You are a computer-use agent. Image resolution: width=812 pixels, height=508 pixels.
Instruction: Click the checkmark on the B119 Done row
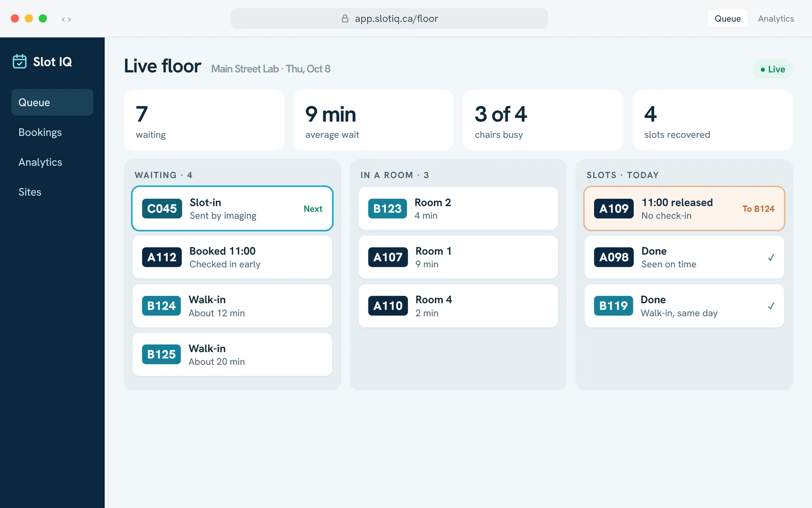click(x=771, y=306)
